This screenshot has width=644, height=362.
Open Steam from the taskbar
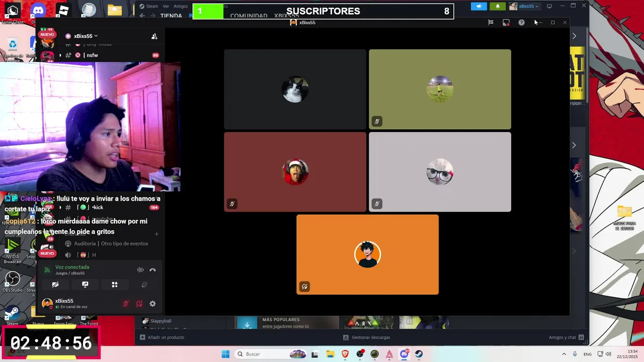point(419,354)
